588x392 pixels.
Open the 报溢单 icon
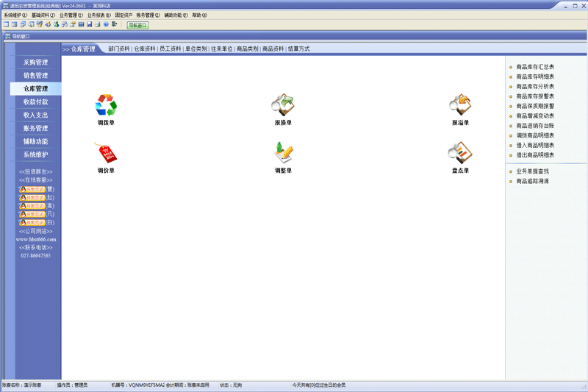[460, 104]
